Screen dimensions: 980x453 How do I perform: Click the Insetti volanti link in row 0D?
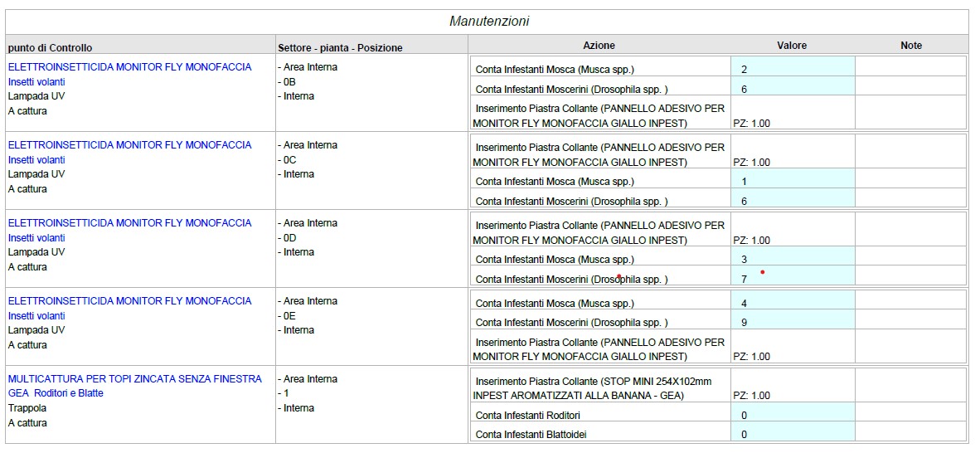coord(36,238)
